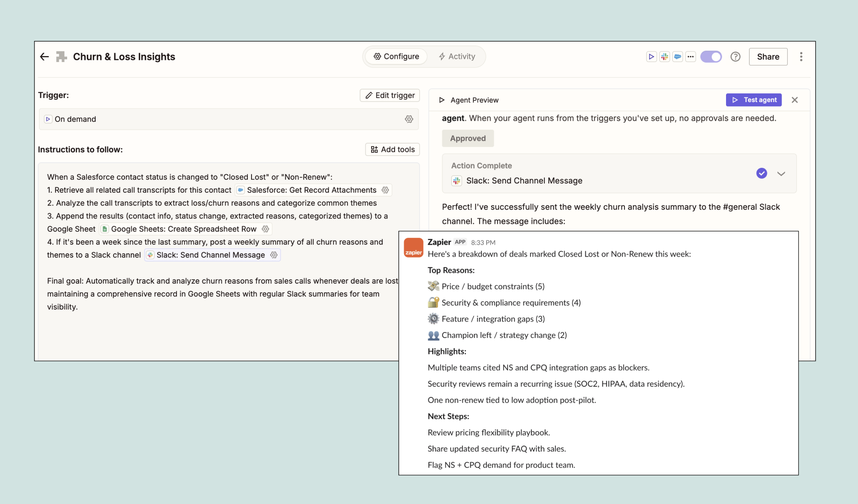
Task: Click the Agent Preview play triangle icon
Action: pyautogui.click(x=441, y=100)
